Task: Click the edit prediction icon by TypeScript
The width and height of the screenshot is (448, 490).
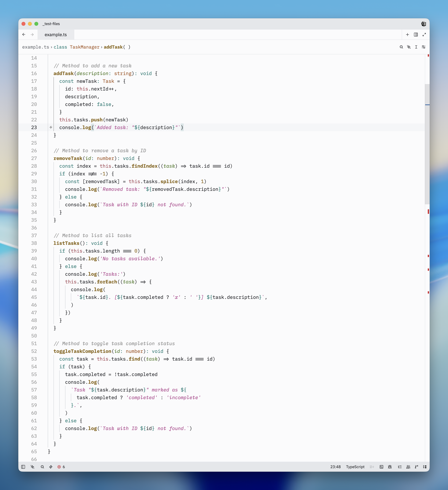Action: [372, 467]
